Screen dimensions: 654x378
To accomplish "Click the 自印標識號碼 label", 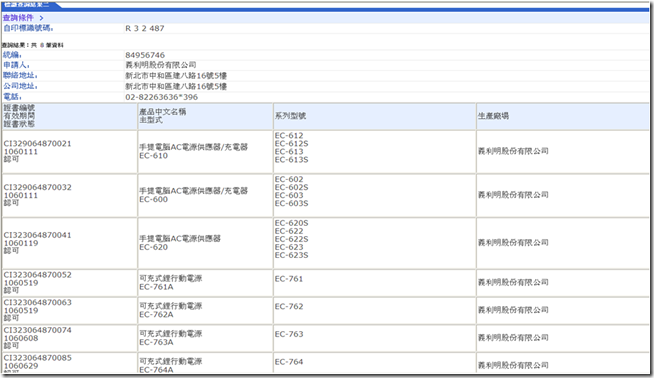I will pos(28,28).
